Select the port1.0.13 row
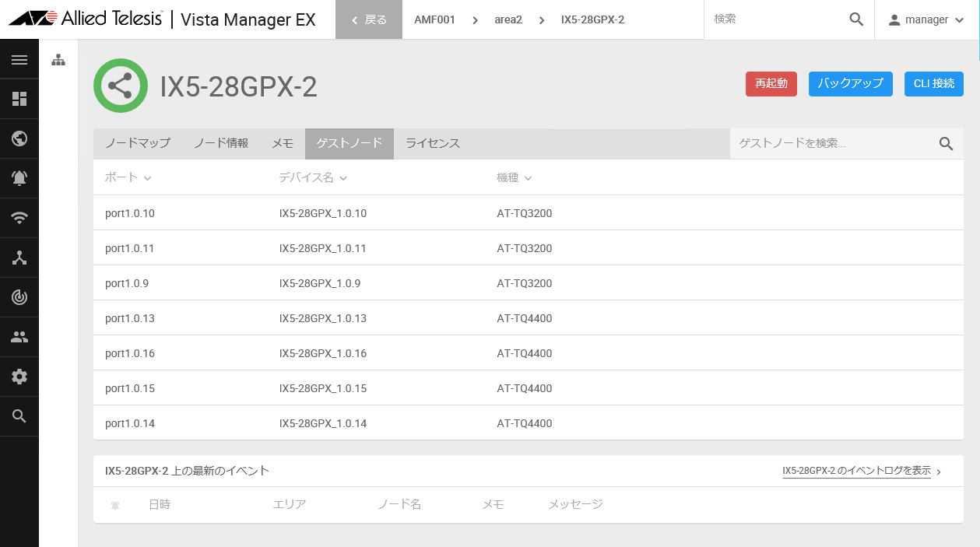Screen dimensions: 980x547 (x=529, y=318)
